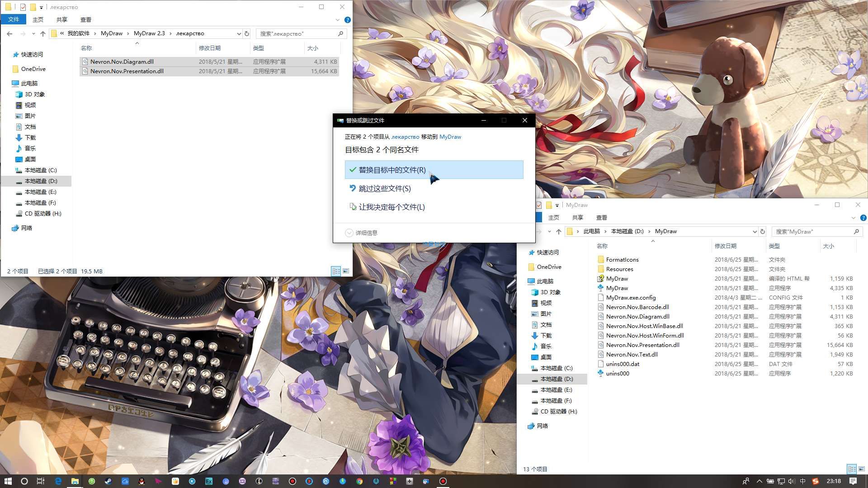Screen dimensions: 868x488
Task: Sort by 名称 column in лекарство window
Action: click(137, 48)
